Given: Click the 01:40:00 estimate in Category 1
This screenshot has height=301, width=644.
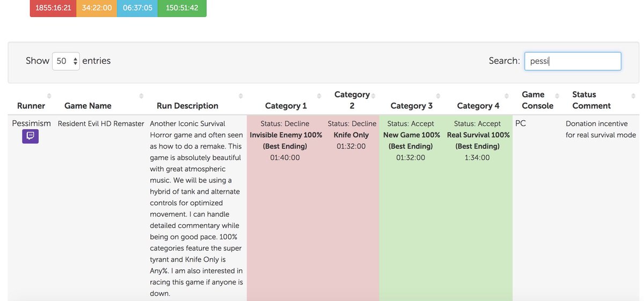Looking at the screenshot, I should point(285,158).
